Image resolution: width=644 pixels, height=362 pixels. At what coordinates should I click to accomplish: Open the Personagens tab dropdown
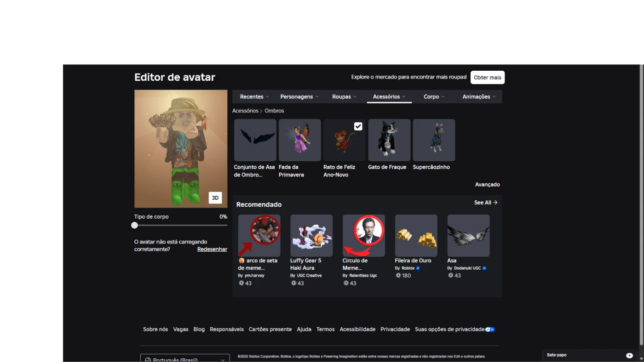tap(299, 96)
